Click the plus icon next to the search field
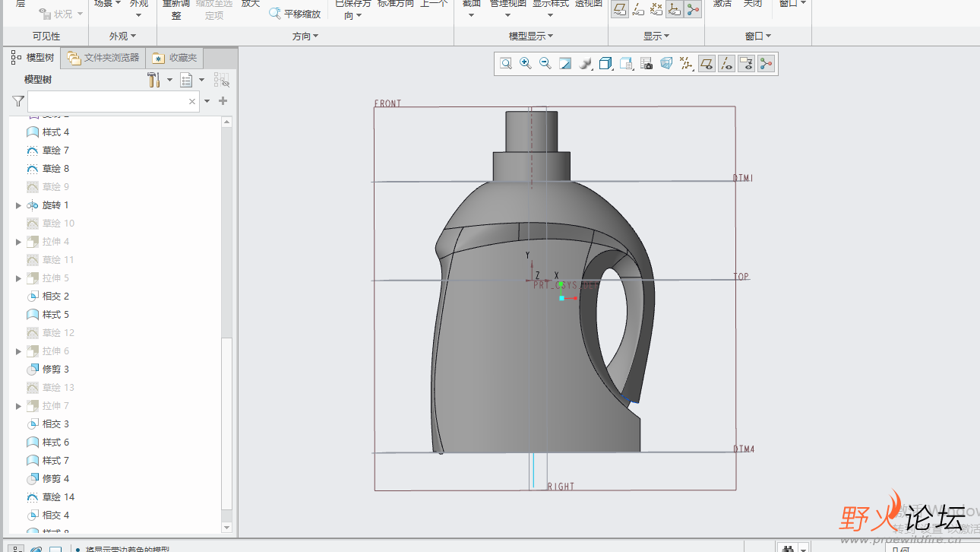 [223, 101]
